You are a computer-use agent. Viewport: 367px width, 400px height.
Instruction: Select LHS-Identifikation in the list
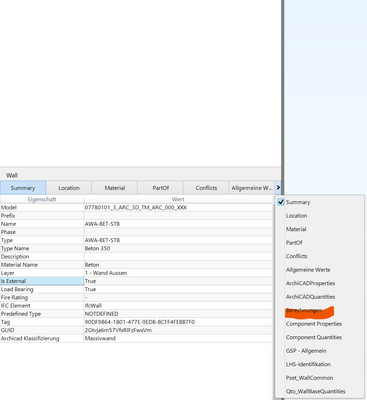pyautogui.click(x=308, y=364)
